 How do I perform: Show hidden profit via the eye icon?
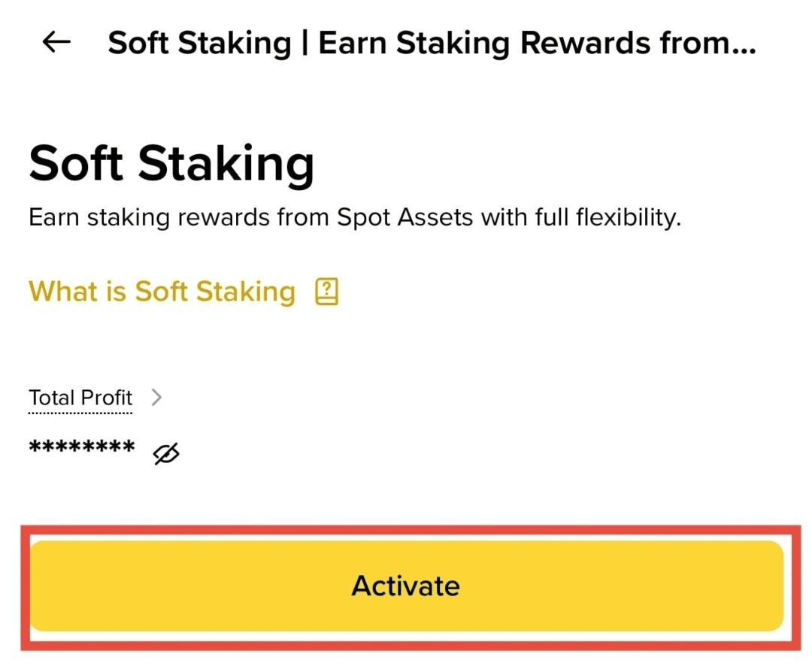pos(165,453)
